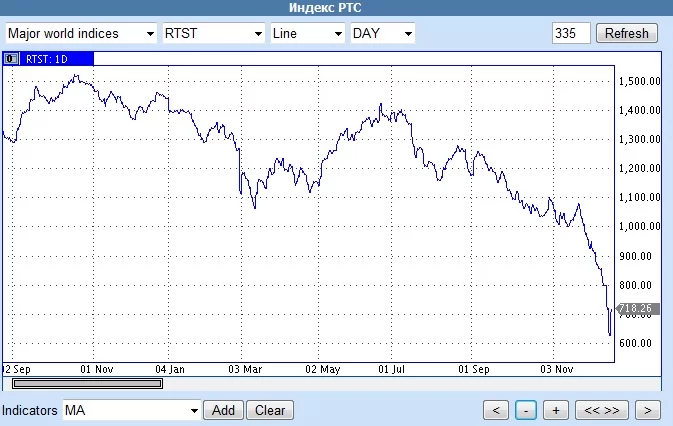This screenshot has height=426, width=673.
Task: Click the zoom out - button
Action: click(x=526, y=411)
